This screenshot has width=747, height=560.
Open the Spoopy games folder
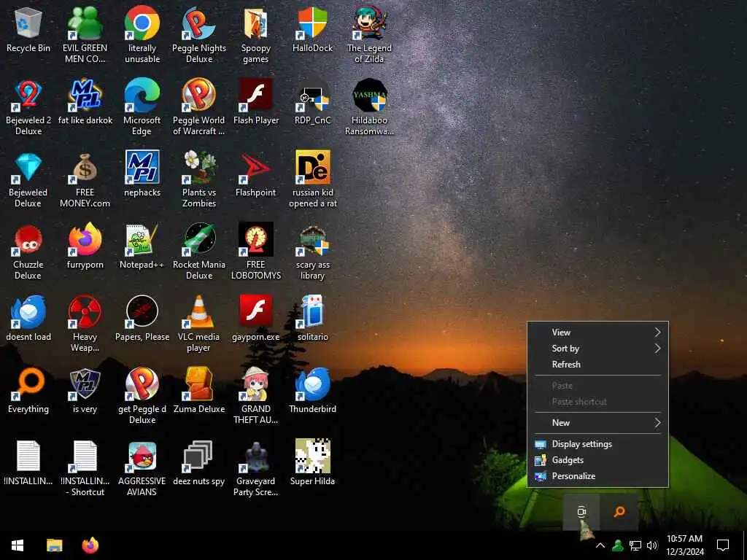coord(256,35)
